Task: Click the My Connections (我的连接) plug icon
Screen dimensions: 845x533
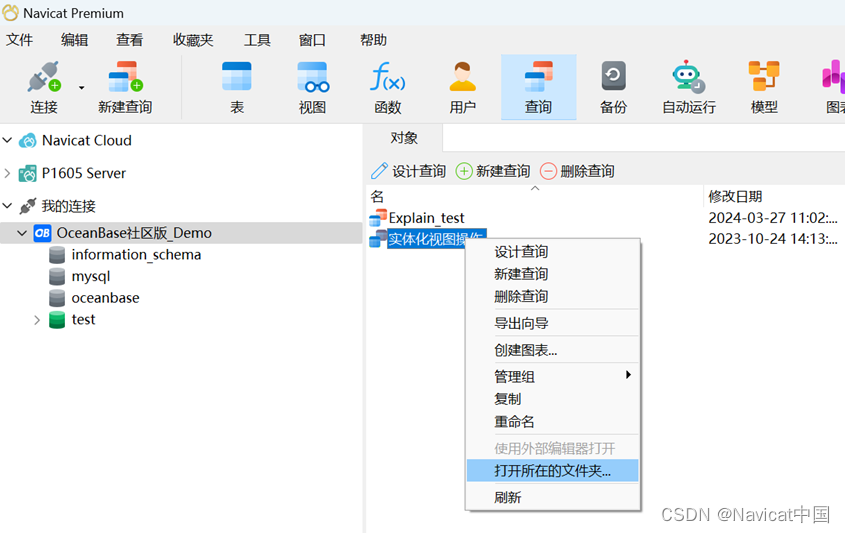Action: tap(27, 206)
